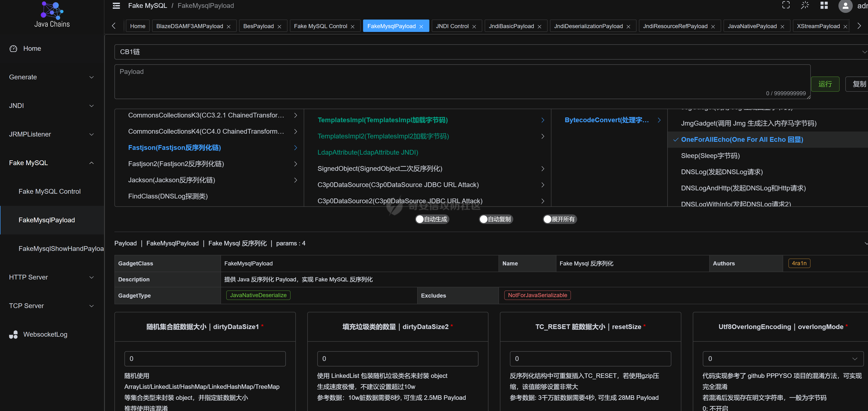Click the fullscreen toggle icon
This screenshot has width=868, height=411.
click(786, 5)
